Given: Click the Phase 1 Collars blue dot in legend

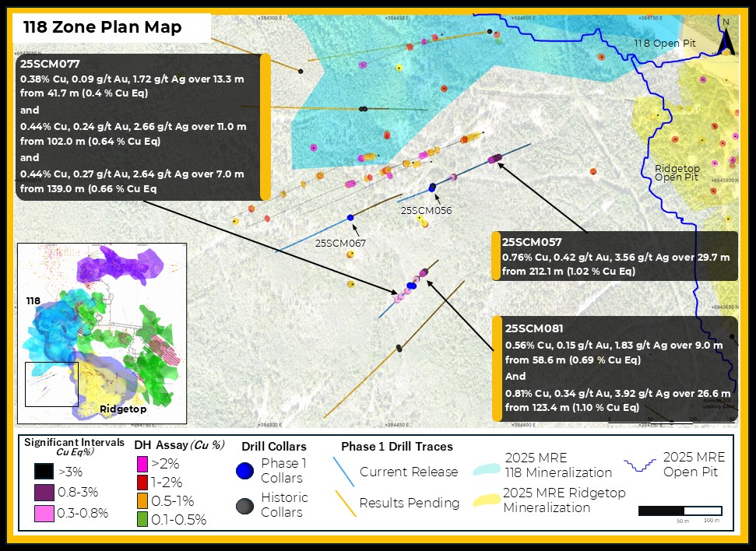Looking at the screenshot, I should click(243, 471).
